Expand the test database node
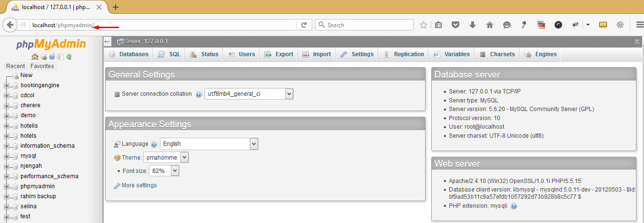 point(7,217)
